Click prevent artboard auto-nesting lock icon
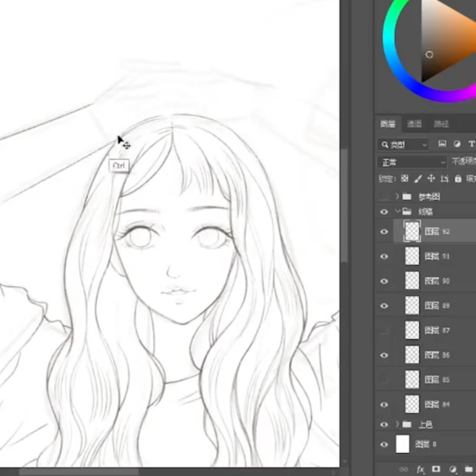Screen dimensions: 476x476 coord(445,179)
